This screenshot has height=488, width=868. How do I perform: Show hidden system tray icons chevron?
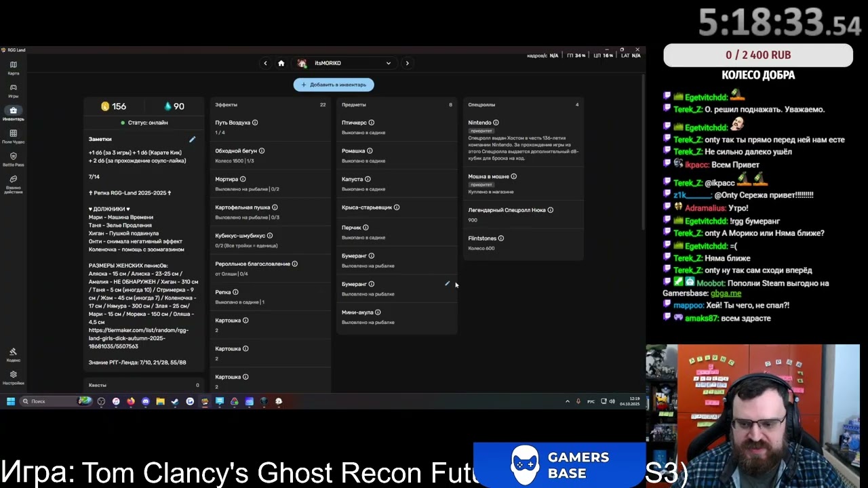pyautogui.click(x=568, y=401)
